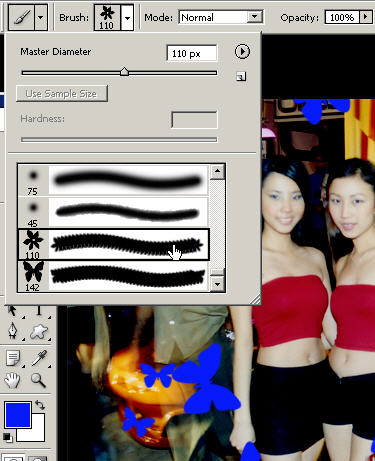Select the Path Selection arrow tool
375x461 pixels.
(x=12, y=310)
